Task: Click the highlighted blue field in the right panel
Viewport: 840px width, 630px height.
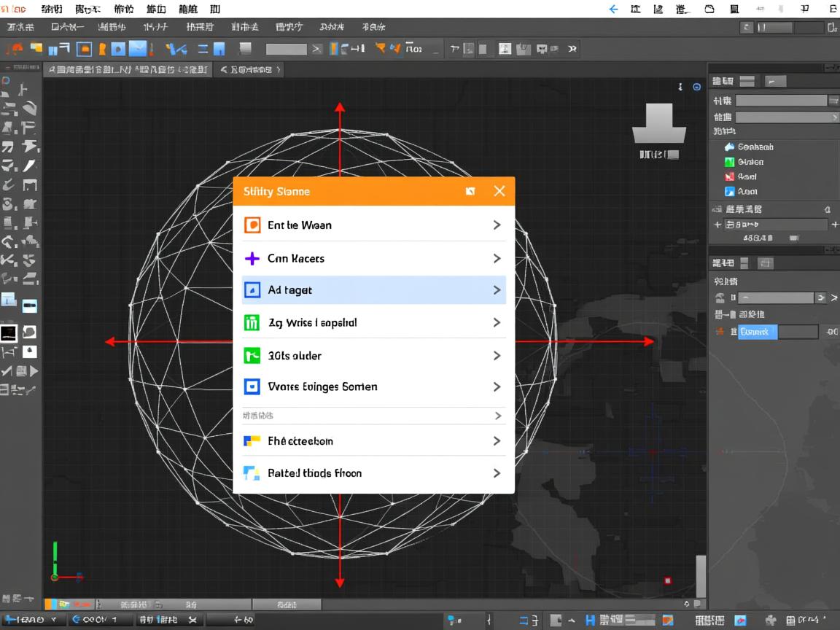Action: 758,332
